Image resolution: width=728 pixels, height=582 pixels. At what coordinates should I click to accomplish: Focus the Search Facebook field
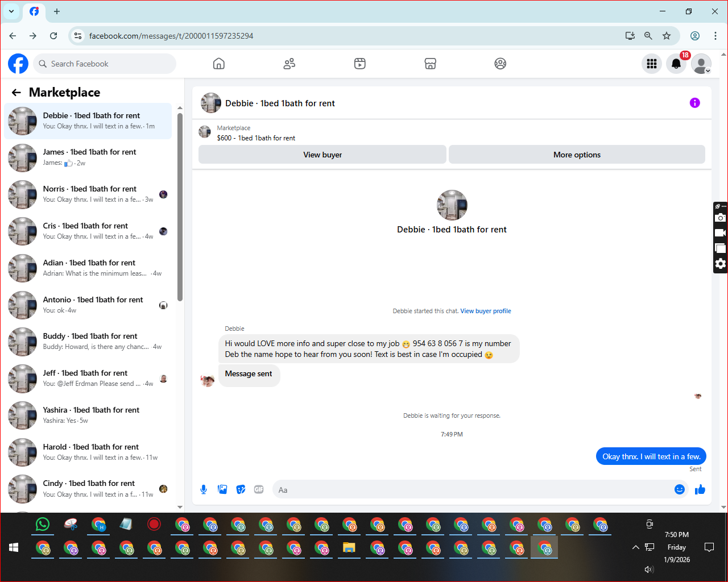click(105, 64)
